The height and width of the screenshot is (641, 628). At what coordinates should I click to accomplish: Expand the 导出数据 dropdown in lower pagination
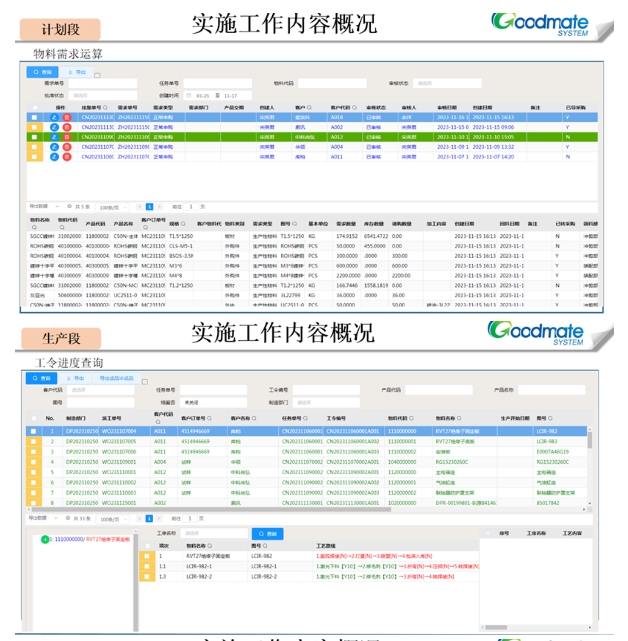pyautogui.click(x=39, y=518)
